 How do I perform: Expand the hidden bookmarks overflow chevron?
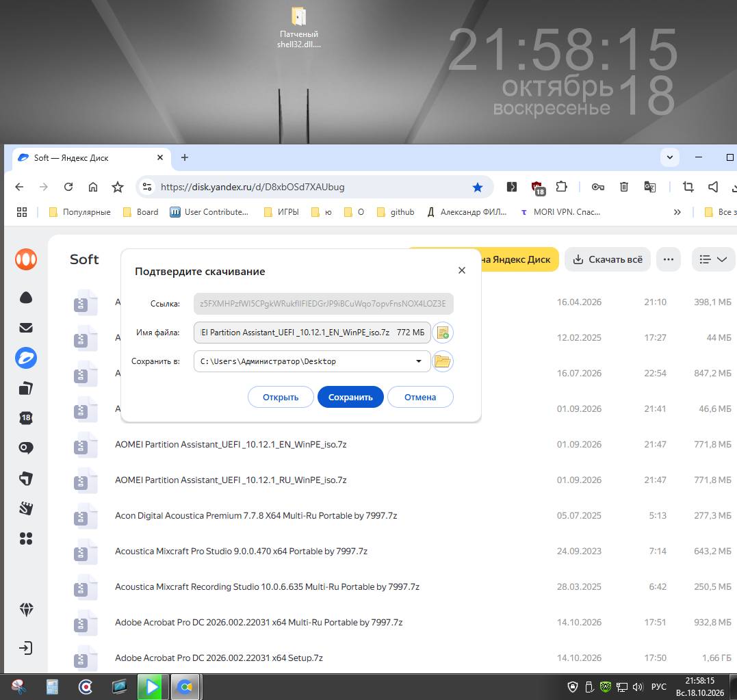pyautogui.click(x=677, y=212)
